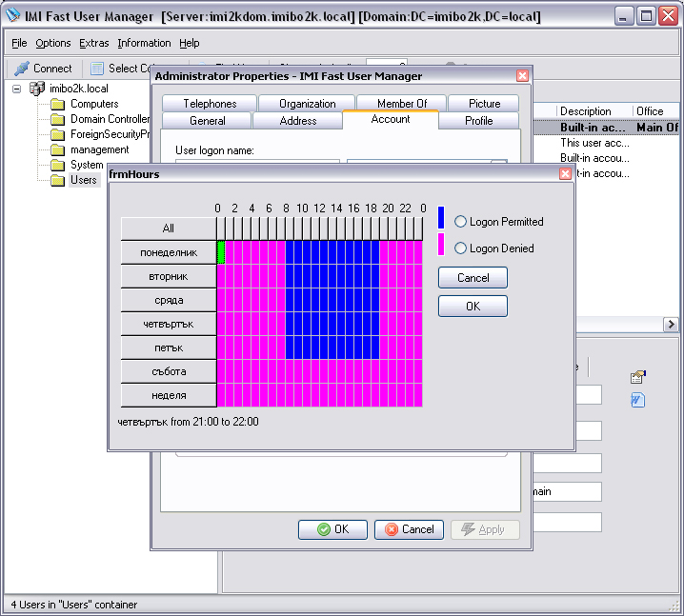Open the Extras menu
This screenshot has width=684, height=616.
click(93, 43)
